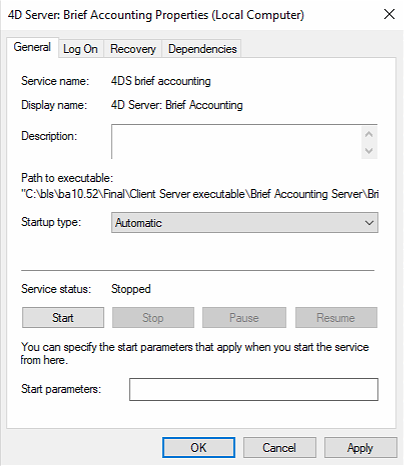Close the properties dialog with X

[x=389, y=14]
